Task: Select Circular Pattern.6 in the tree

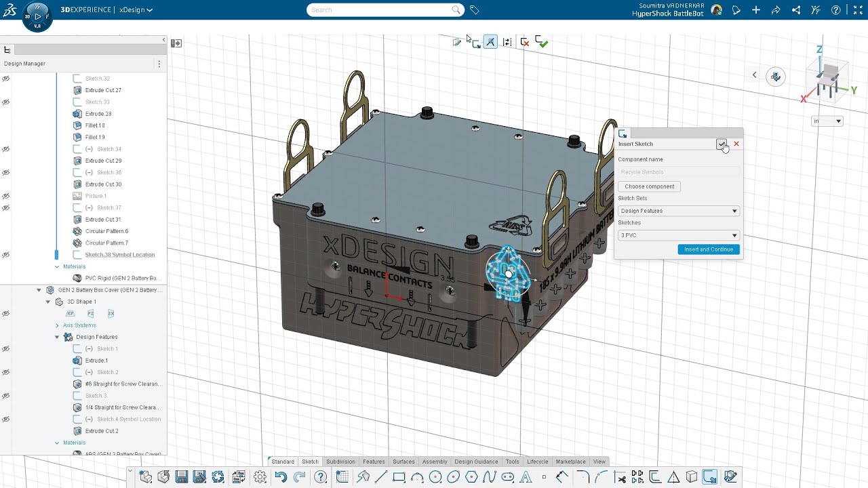Action: click(106, 231)
